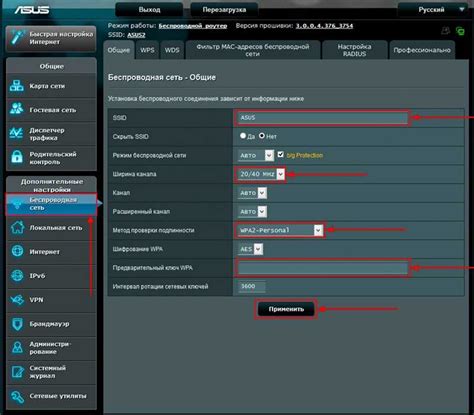
Task: Select the Да radio for Скрыть SSID
Action: click(x=243, y=136)
